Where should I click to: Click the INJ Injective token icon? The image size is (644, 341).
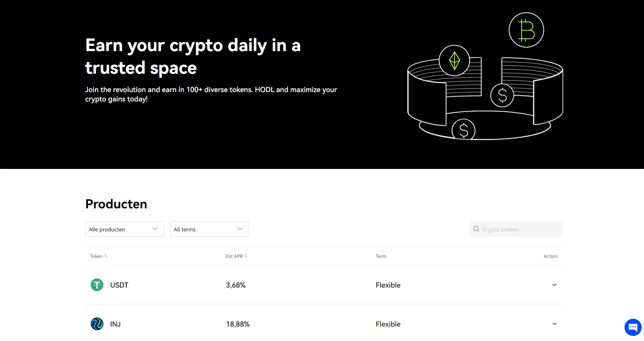[97, 324]
